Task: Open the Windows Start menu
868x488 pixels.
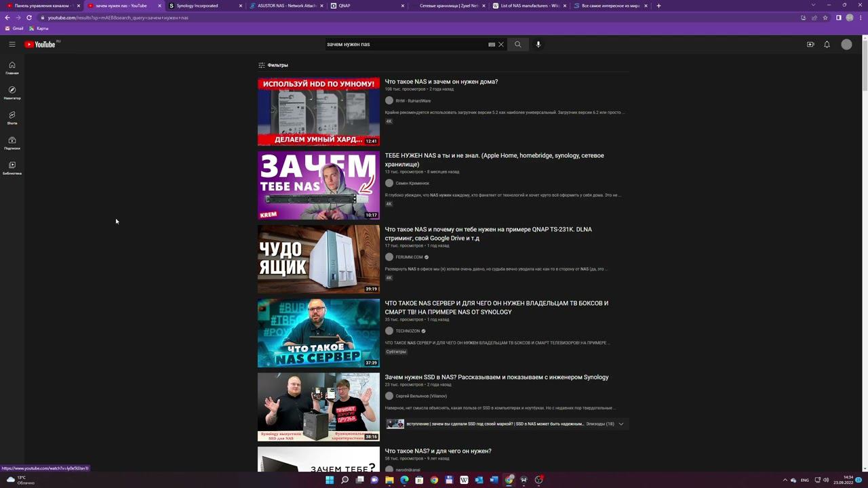Action: coord(330,480)
